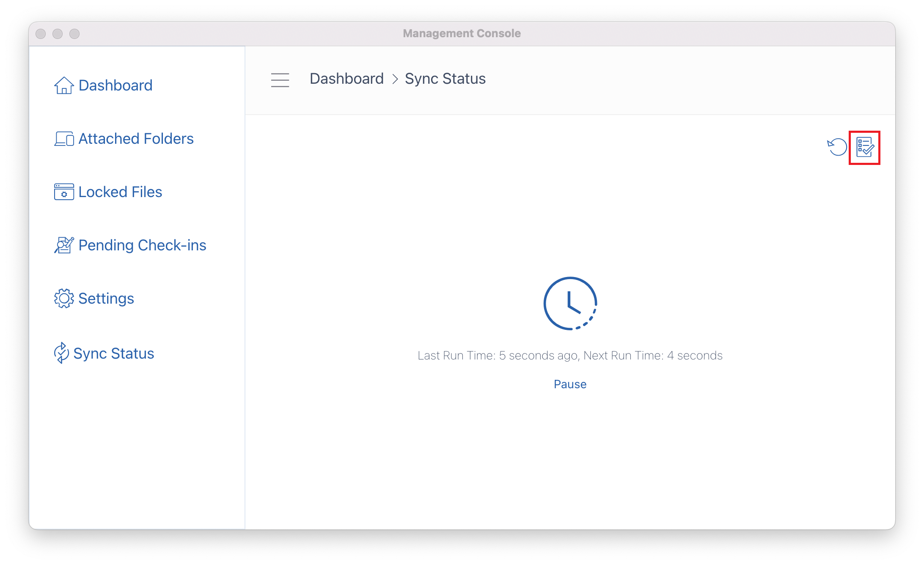Click the Management Console window title
Screen dimensions: 924x565
[x=462, y=33]
